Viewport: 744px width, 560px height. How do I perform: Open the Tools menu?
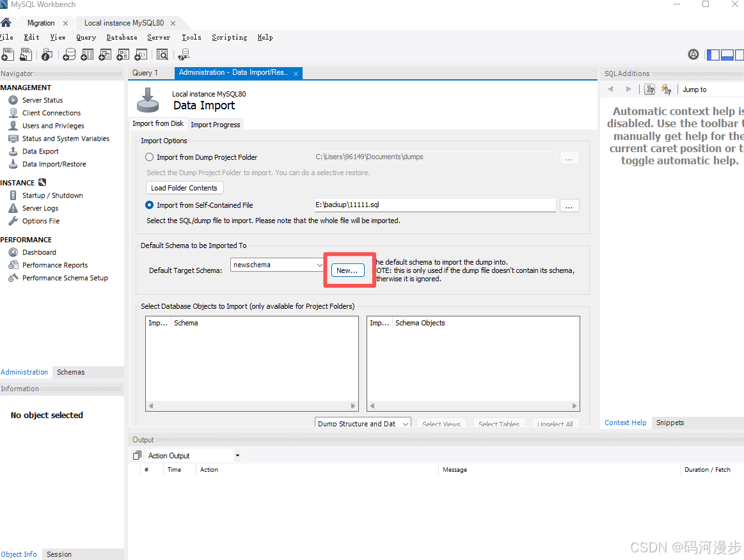pos(191,37)
